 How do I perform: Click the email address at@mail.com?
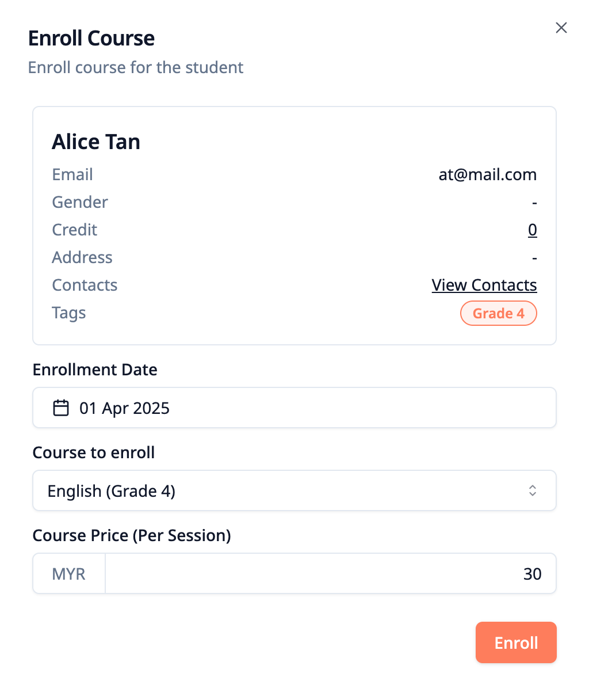488,174
